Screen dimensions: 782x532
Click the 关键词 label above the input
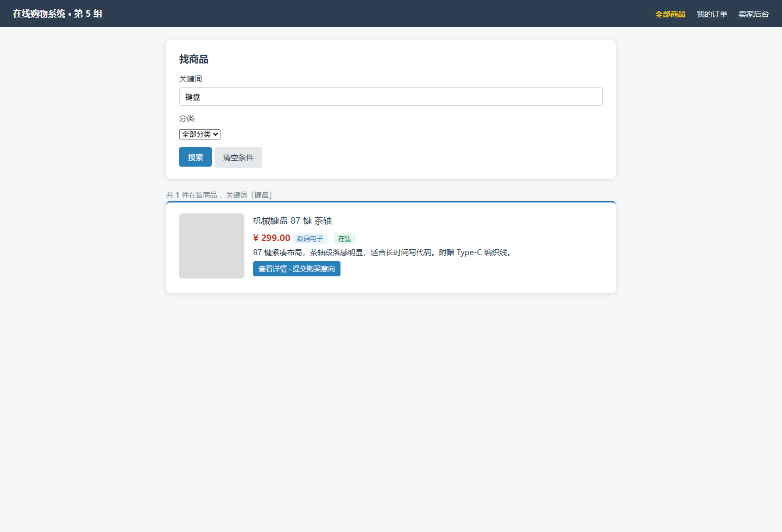[191, 79]
